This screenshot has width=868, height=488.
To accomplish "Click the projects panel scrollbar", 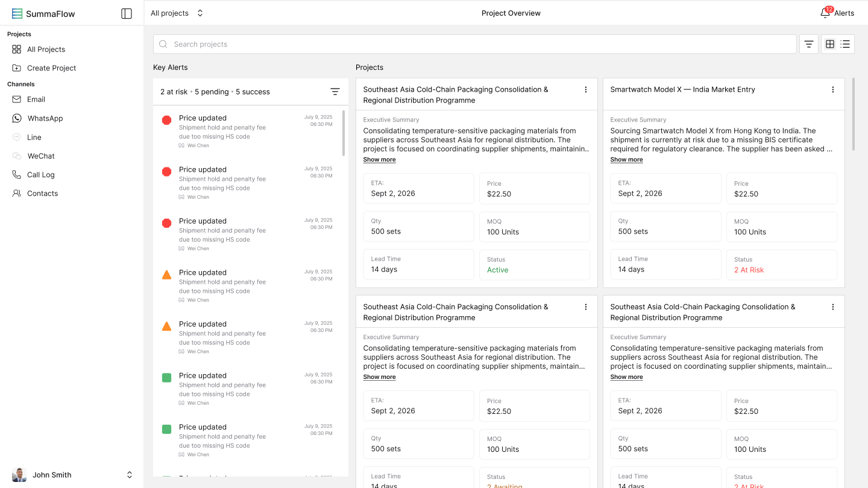I will [x=853, y=114].
